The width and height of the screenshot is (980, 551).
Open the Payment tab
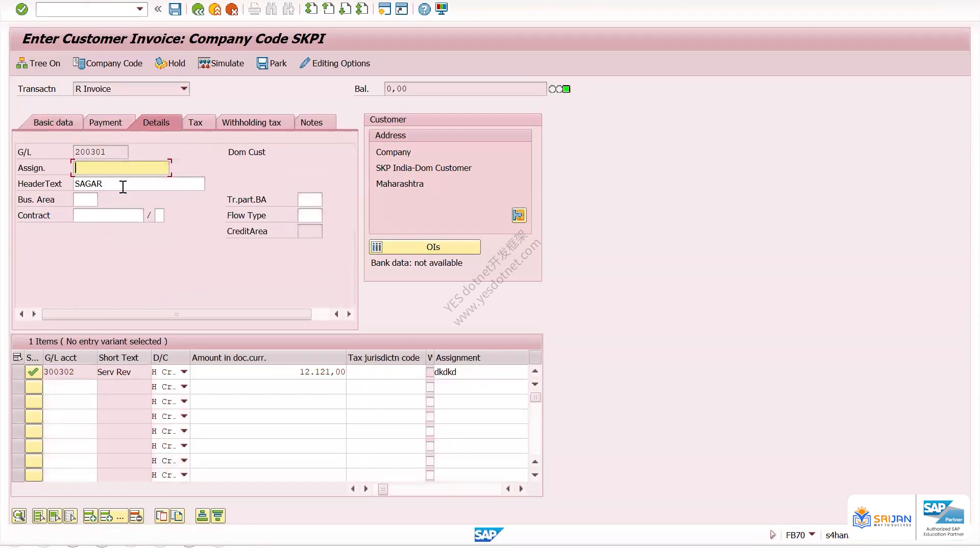click(x=105, y=122)
